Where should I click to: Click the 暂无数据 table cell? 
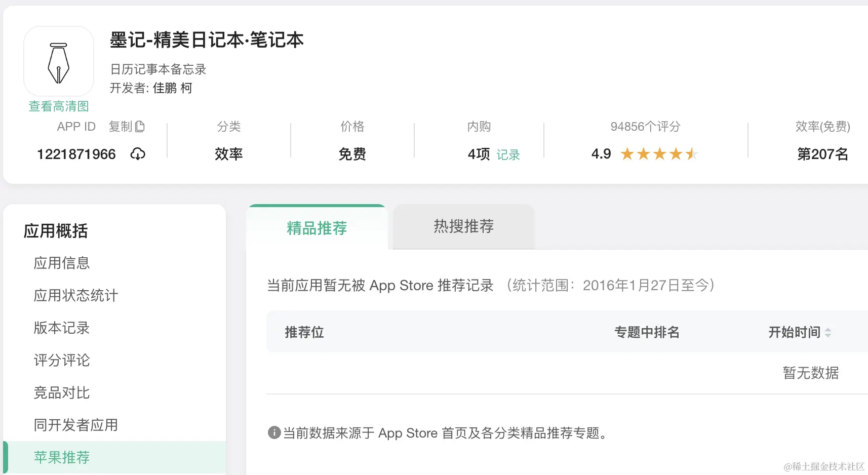tap(811, 373)
